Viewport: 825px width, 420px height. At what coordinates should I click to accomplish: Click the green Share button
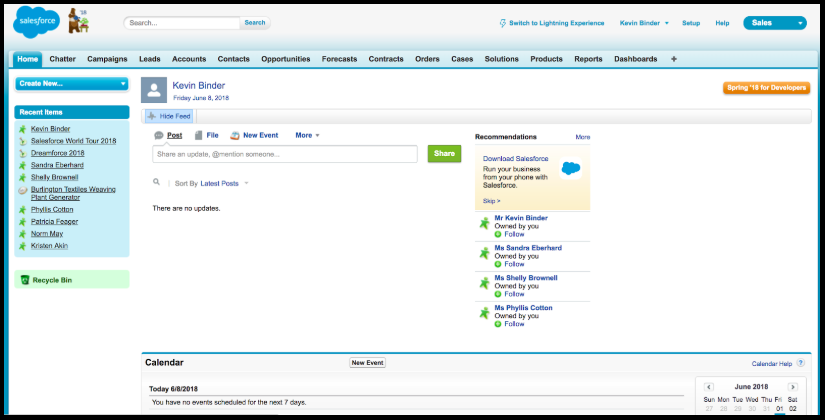[x=444, y=154]
